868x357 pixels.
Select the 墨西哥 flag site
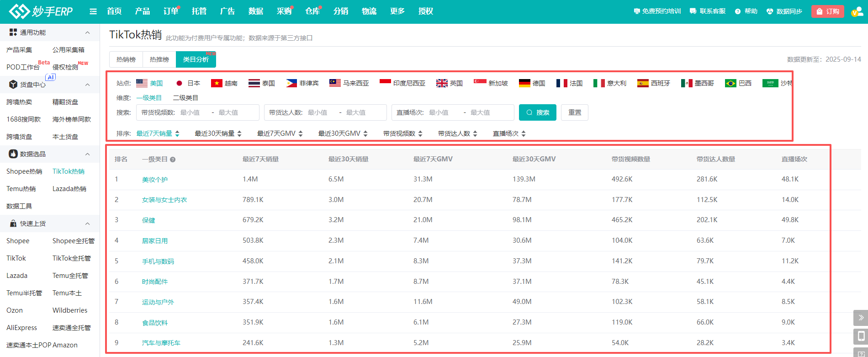pyautogui.click(x=698, y=83)
